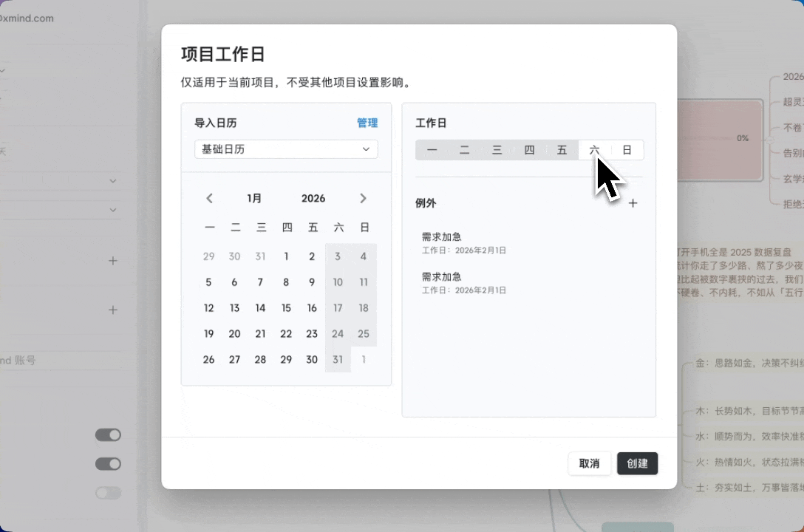
Task: Open the 基础日历 calendar dropdown
Action: 285,149
